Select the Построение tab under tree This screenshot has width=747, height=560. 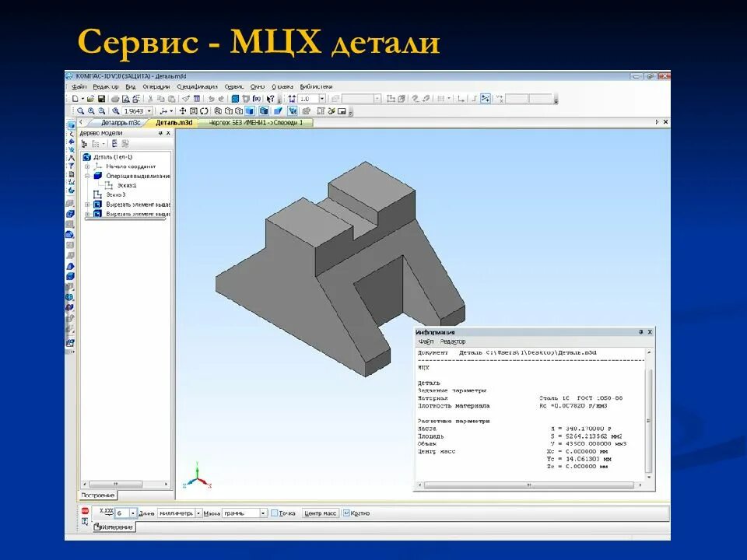(98, 495)
